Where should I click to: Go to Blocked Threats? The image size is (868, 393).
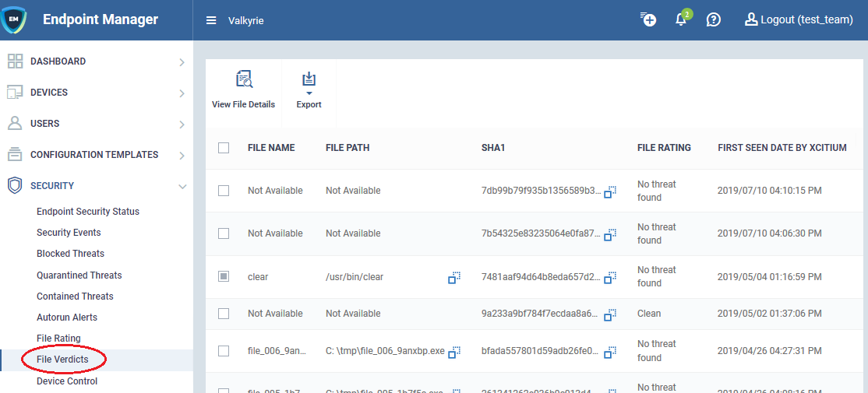click(70, 254)
